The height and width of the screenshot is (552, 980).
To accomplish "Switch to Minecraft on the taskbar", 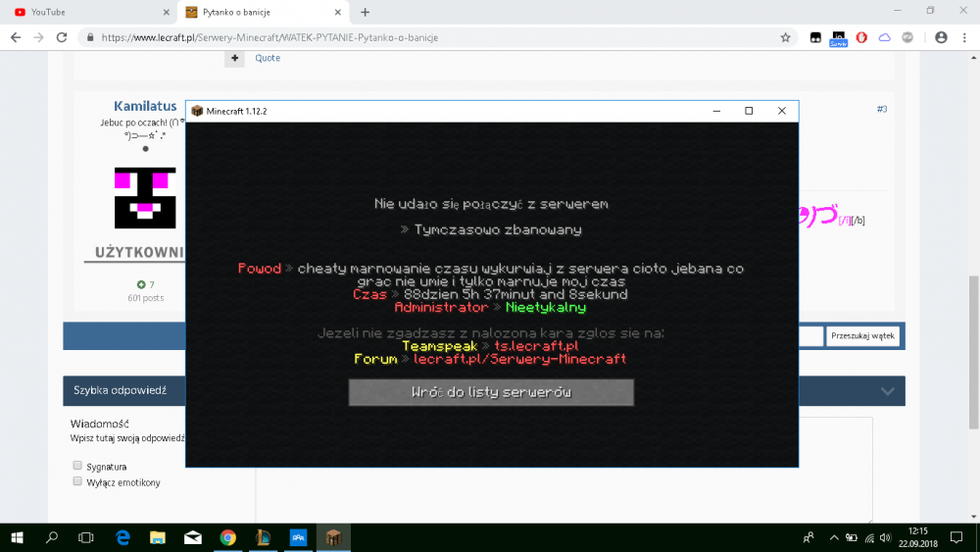I will click(x=333, y=537).
